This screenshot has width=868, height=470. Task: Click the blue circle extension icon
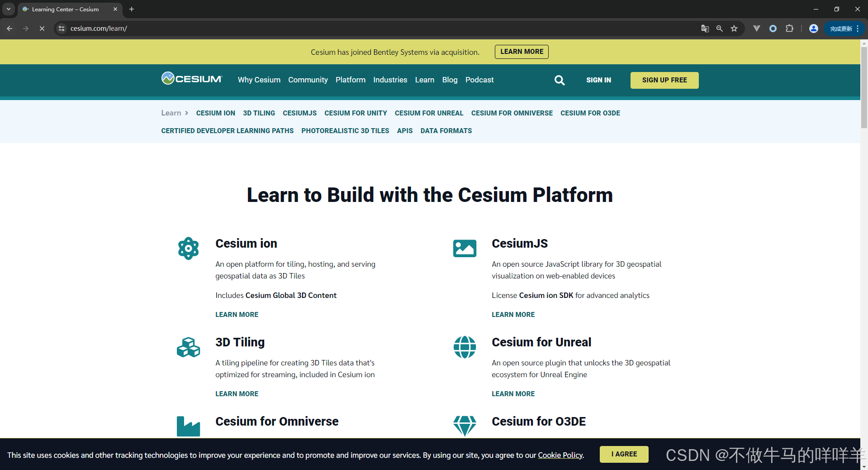click(773, 29)
